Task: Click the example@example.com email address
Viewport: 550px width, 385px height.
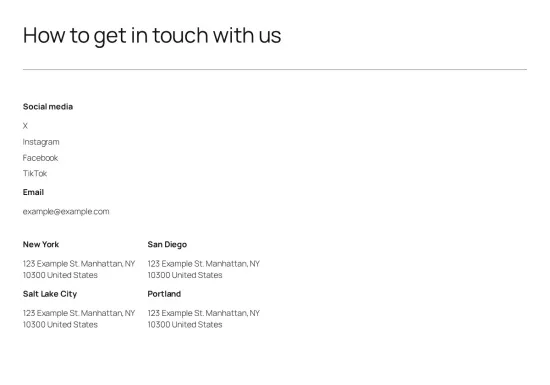Action: [x=66, y=211]
